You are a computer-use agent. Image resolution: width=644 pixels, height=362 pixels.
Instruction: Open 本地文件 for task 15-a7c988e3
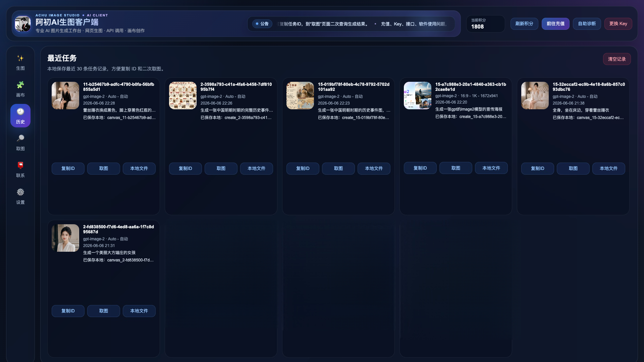[491, 168]
